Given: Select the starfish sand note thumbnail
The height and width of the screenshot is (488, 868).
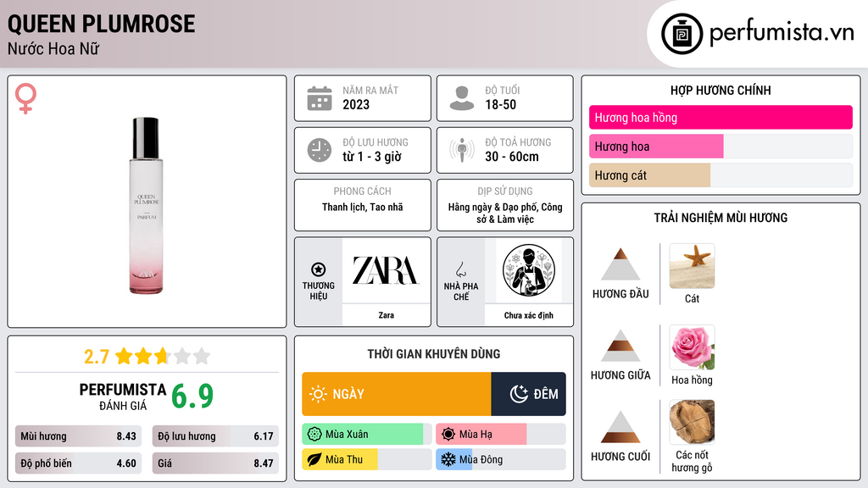Looking at the screenshot, I should point(692,265).
